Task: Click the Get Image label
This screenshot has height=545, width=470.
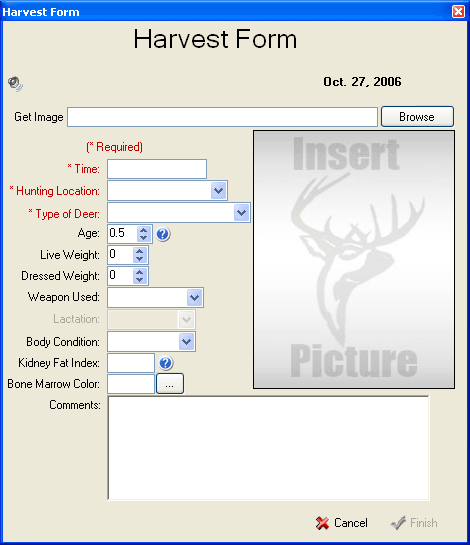Action: (x=39, y=117)
